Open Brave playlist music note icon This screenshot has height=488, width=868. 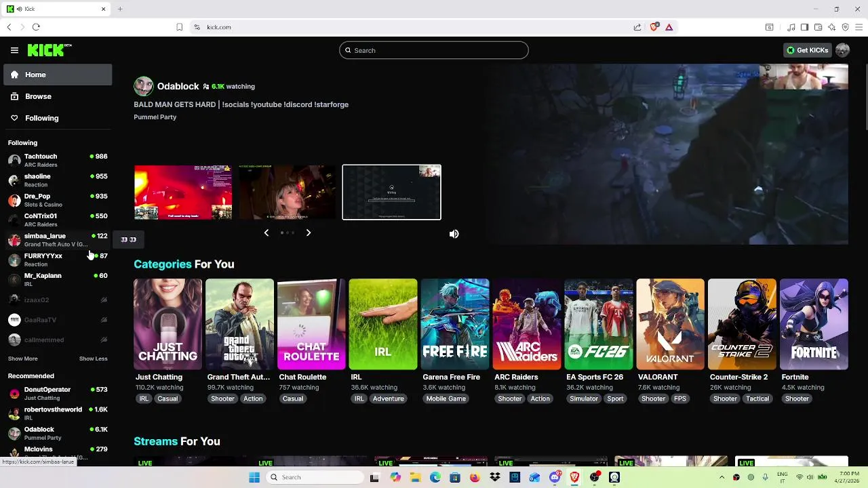791,27
